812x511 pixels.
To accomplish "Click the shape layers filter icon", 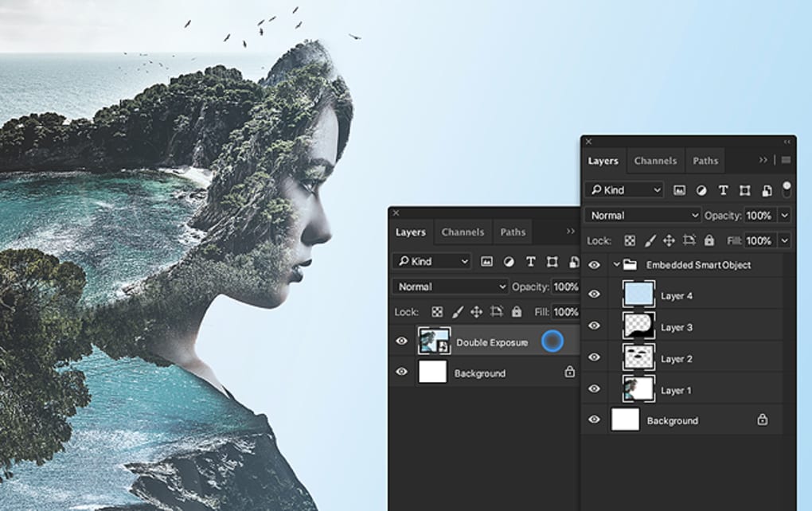I will click(x=744, y=189).
